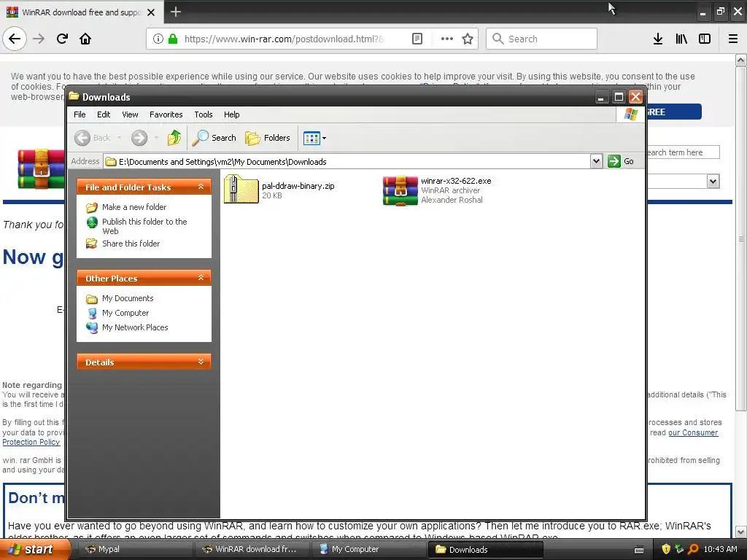This screenshot has height=560, width=747.
Task: Switch to WinRAR download taskbar item
Action: (x=252, y=550)
